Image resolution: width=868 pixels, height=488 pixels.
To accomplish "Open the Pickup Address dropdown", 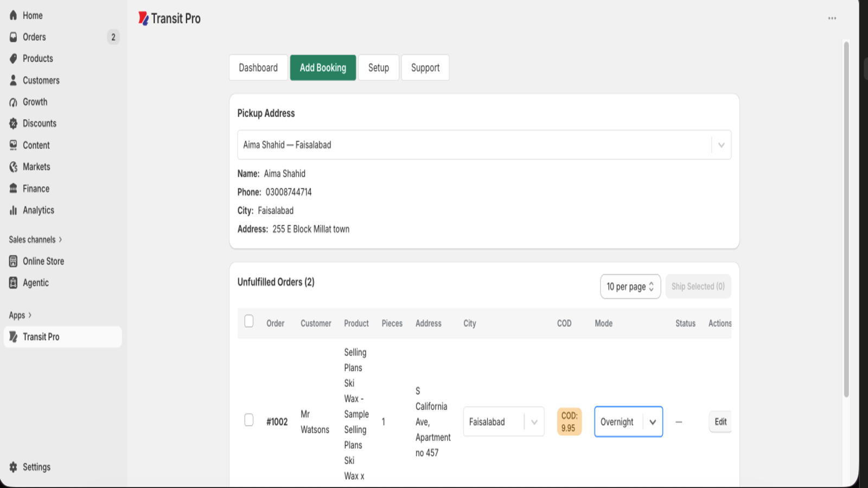I will pyautogui.click(x=484, y=145).
